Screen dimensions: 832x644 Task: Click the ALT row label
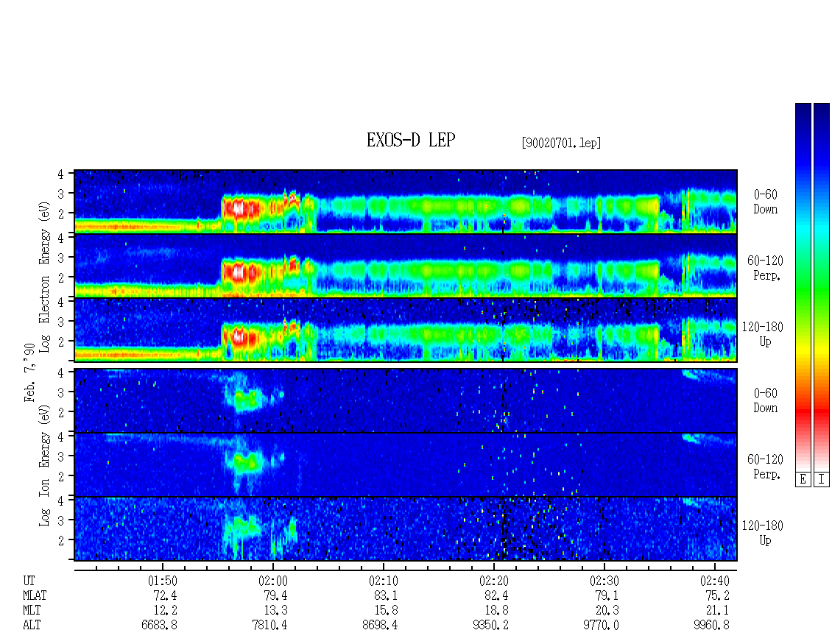(x=32, y=626)
